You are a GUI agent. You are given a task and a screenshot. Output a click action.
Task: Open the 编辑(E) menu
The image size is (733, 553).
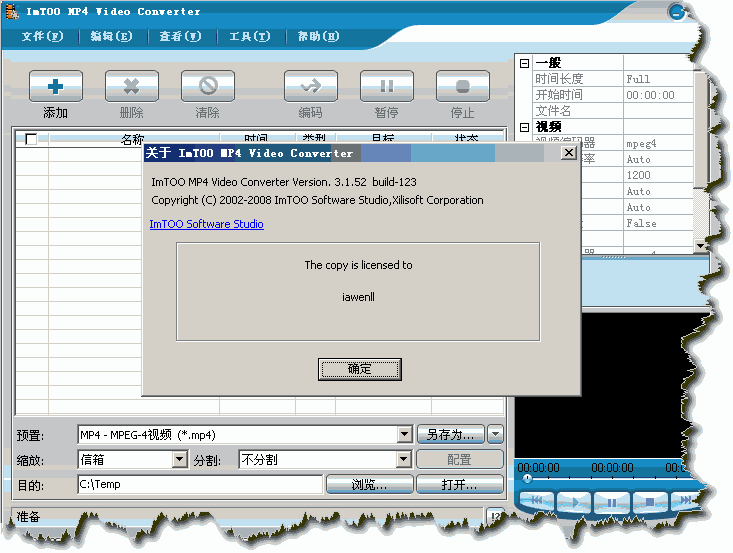(x=111, y=36)
